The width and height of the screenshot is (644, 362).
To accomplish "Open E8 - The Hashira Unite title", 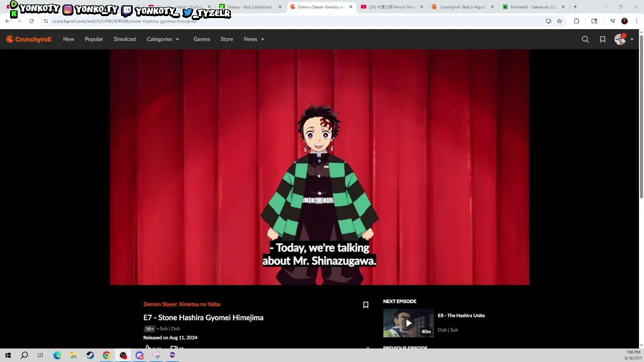I will (x=461, y=316).
